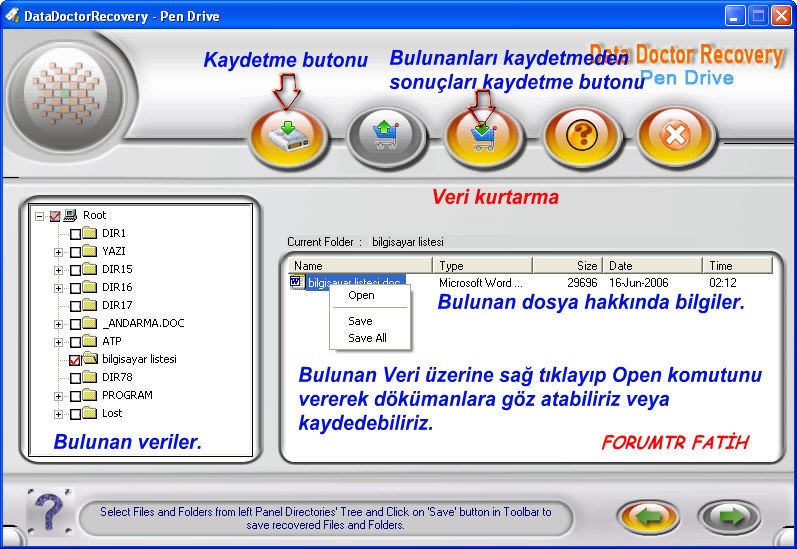
Task: Click the Word icon of bilgisayar listesi.doc
Action: coord(297,282)
